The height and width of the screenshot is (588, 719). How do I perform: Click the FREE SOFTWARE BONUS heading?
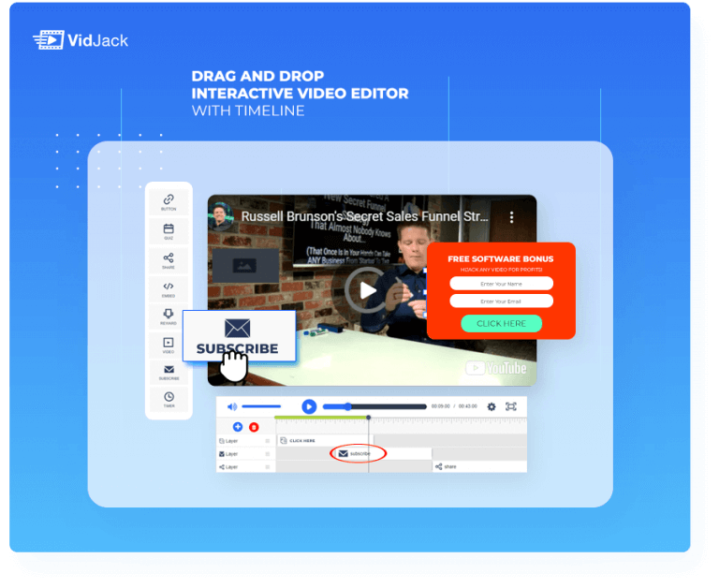500,258
